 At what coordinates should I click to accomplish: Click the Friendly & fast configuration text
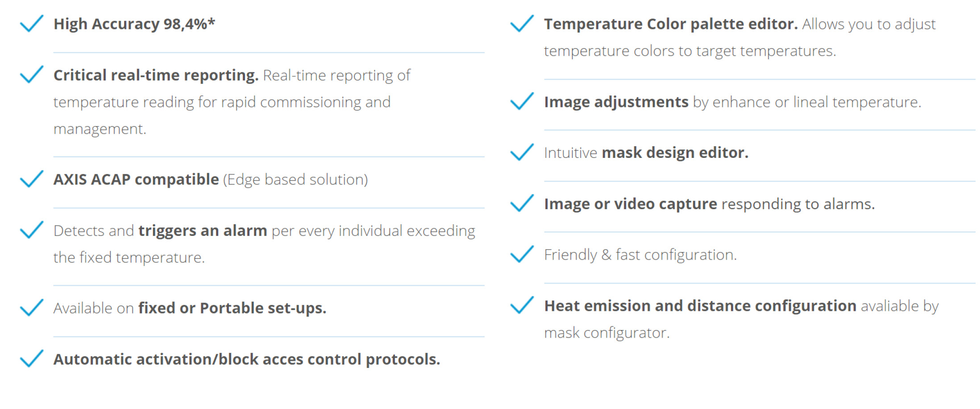pos(640,255)
